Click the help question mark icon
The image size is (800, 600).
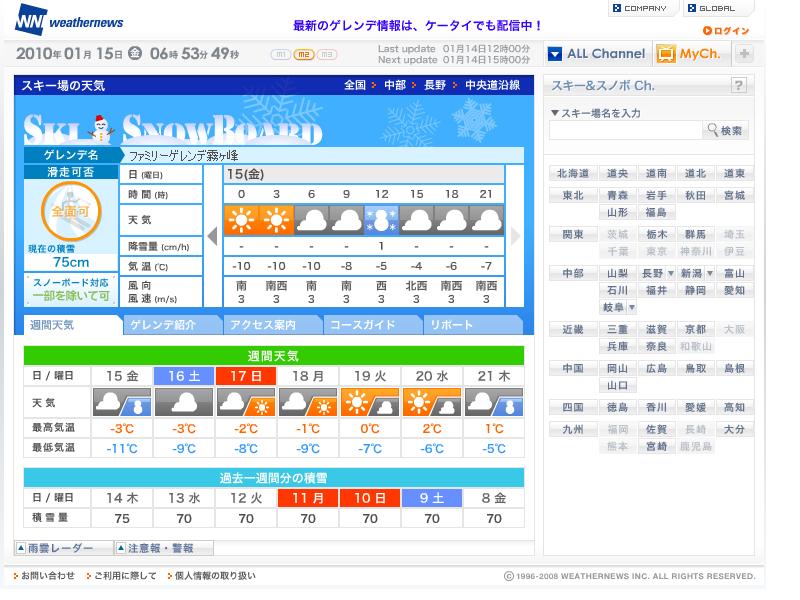[738, 85]
